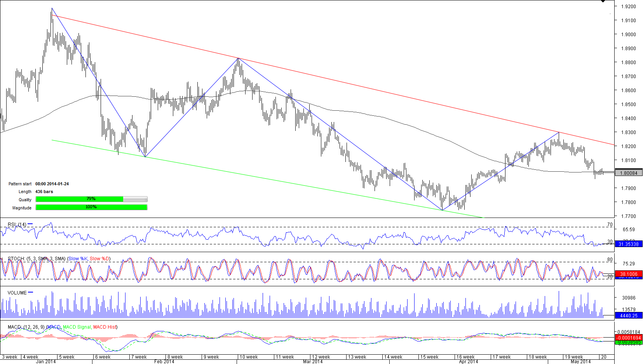
Task: Click the Feb 2014 month label
Action: click(164, 362)
